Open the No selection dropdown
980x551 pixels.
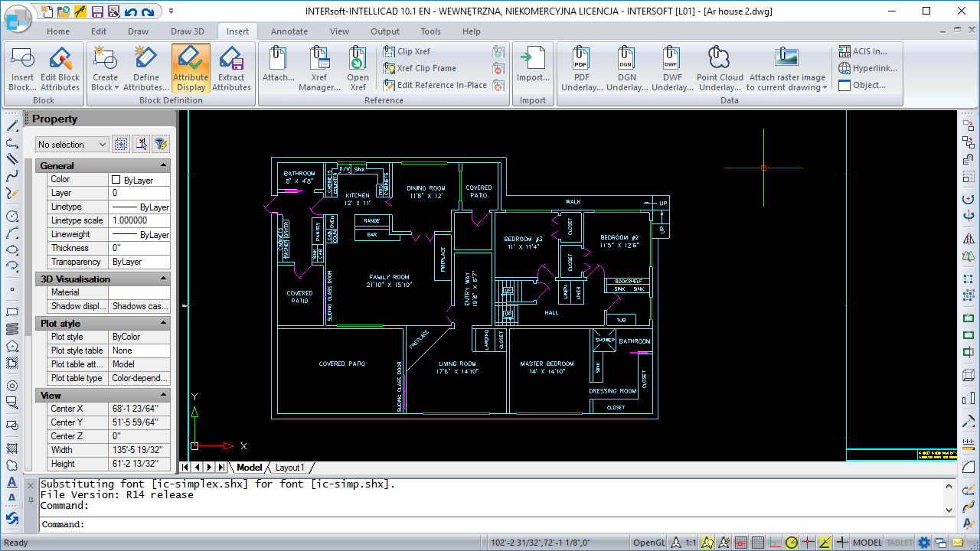click(73, 145)
